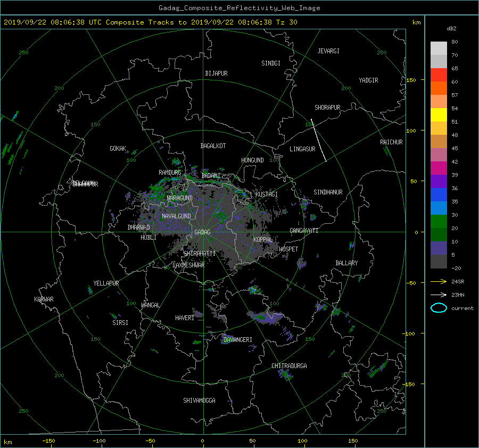Select the orange 57–60 dBZ color band
This screenshot has height=448, width=479.
point(439,88)
